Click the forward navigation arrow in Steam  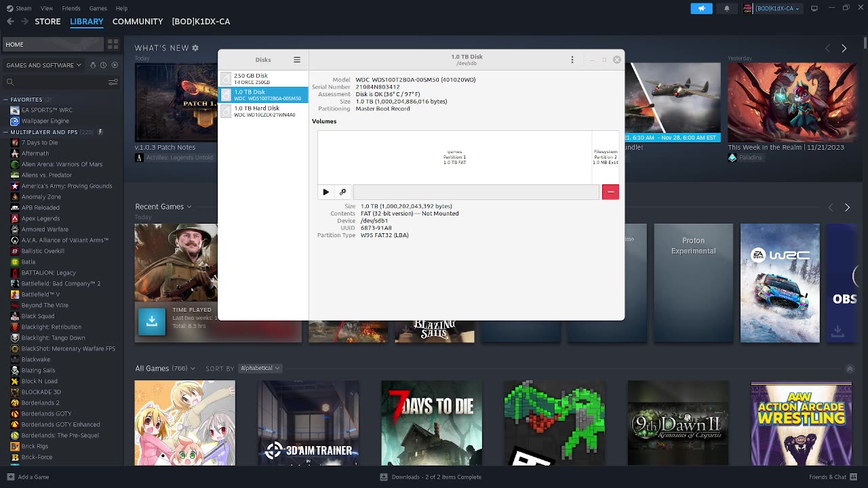24,22
